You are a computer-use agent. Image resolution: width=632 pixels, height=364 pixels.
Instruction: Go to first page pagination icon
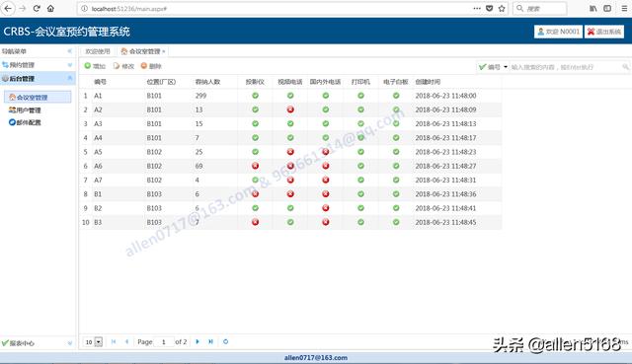click(x=114, y=341)
